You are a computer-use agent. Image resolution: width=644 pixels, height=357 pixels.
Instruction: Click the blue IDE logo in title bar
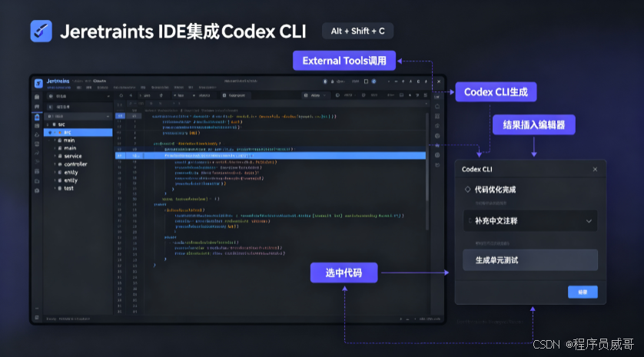point(38,83)
